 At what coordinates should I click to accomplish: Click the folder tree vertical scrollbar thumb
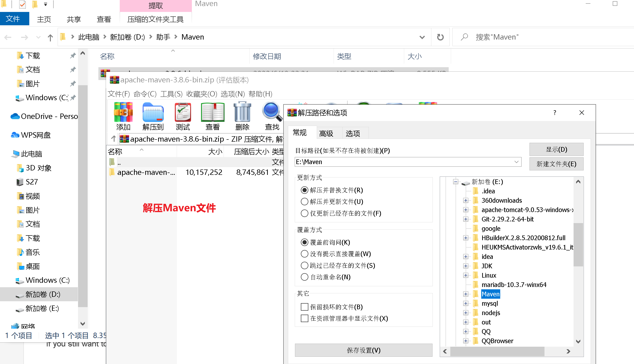tap(578, 244)
